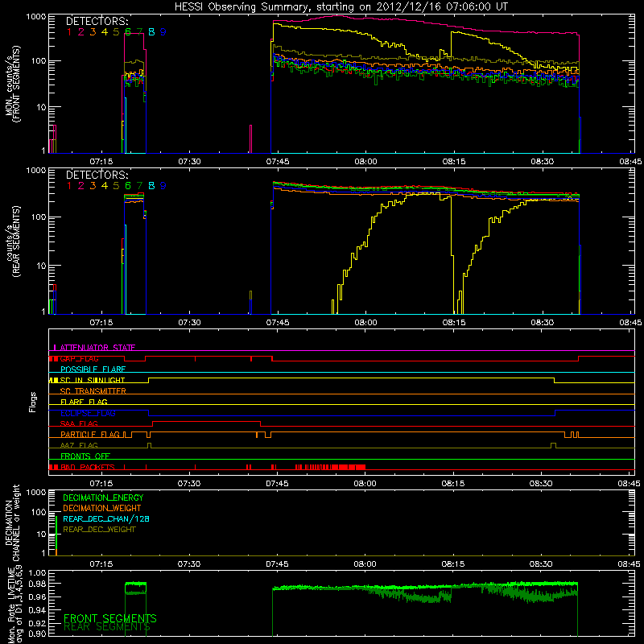The width and height of the screenshot is (644, 644).
Task: Click the 'SAA_FLAG' flag label
Action: pos(79,424)
